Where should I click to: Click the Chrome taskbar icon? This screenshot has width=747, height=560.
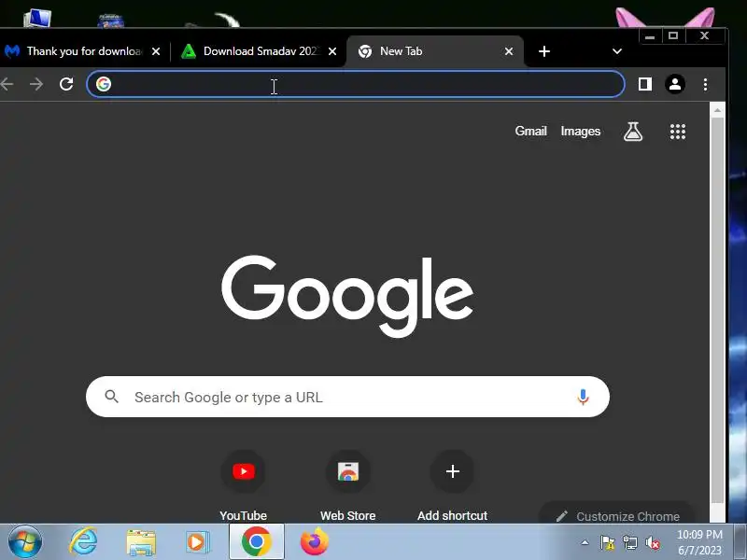pyautogui.click(x=256, y=542)
